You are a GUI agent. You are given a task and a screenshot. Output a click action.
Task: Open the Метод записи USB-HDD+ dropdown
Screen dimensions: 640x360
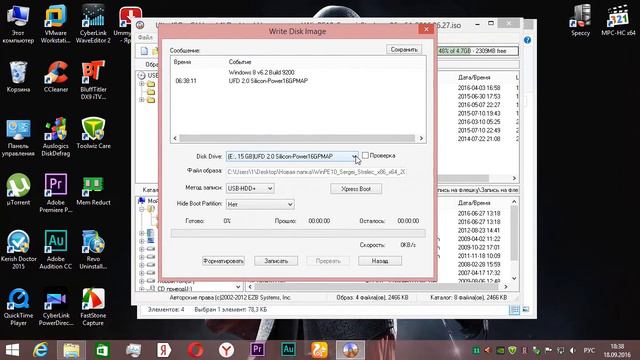250,188
